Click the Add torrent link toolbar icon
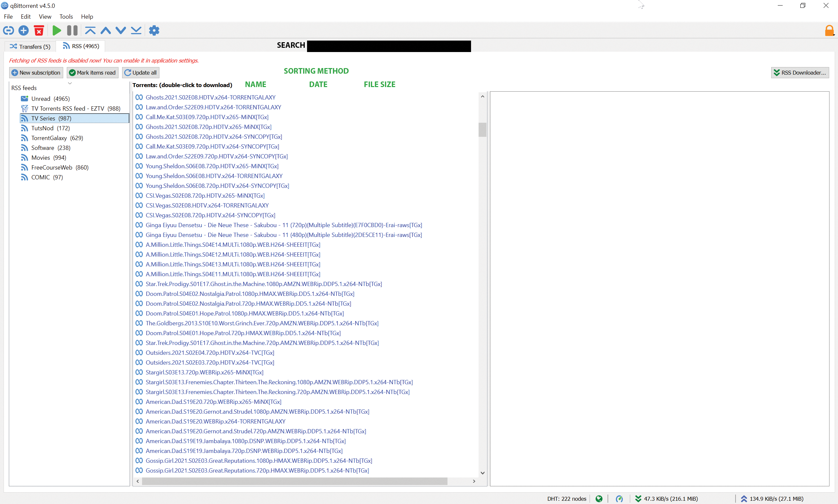 click(x=8, y=30)
